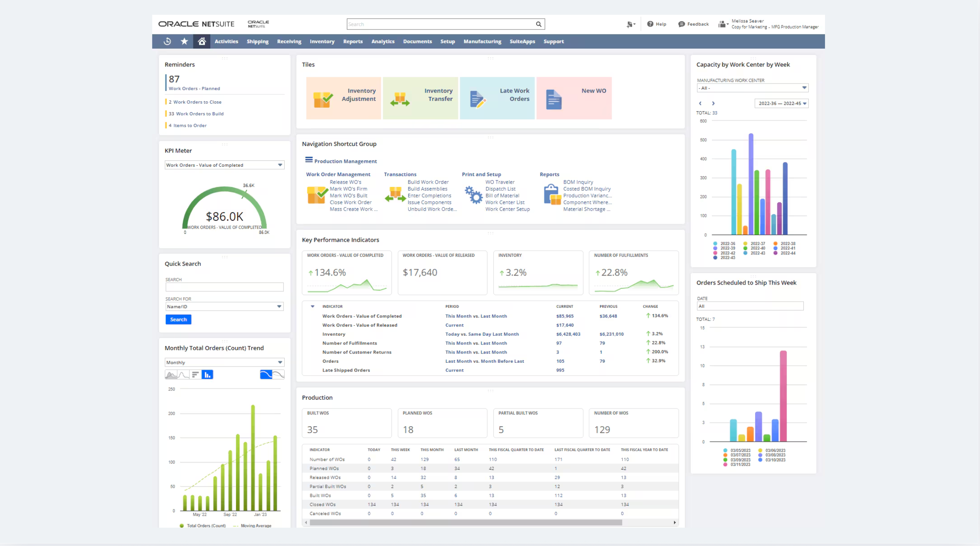Viewport: 980px width, 546px height.
Task: Open the 4 Items to Order reminder
Action: (187, 125)
